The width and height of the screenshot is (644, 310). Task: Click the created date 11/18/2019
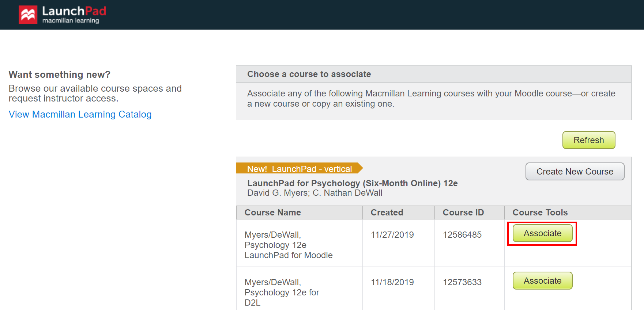(392, 282)
